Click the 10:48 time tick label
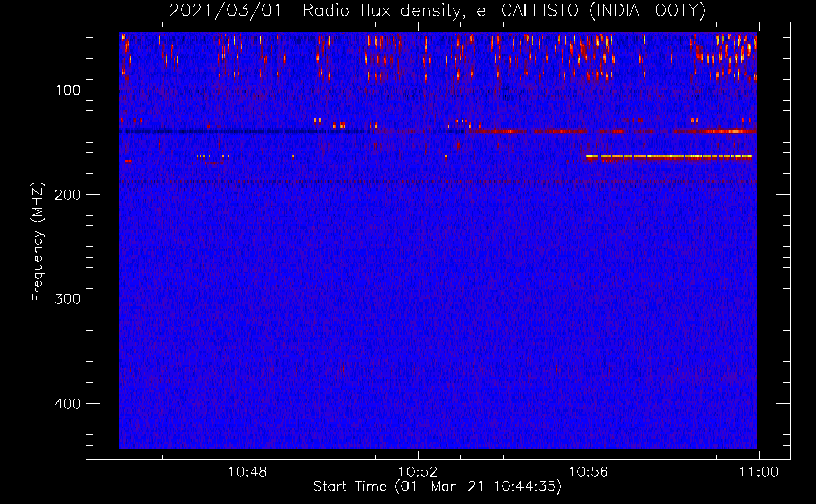Viewport: 816px width, 504px height. (247, 472)
